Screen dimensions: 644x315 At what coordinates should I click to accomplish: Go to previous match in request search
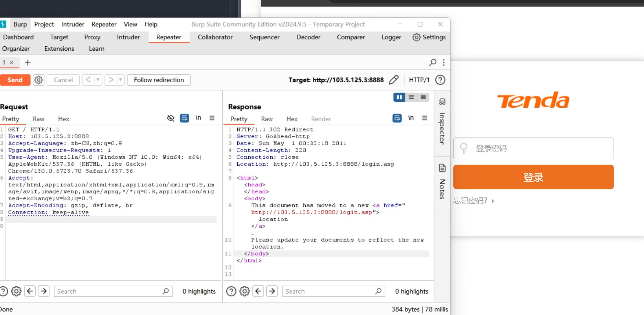[x=30, y=291]
